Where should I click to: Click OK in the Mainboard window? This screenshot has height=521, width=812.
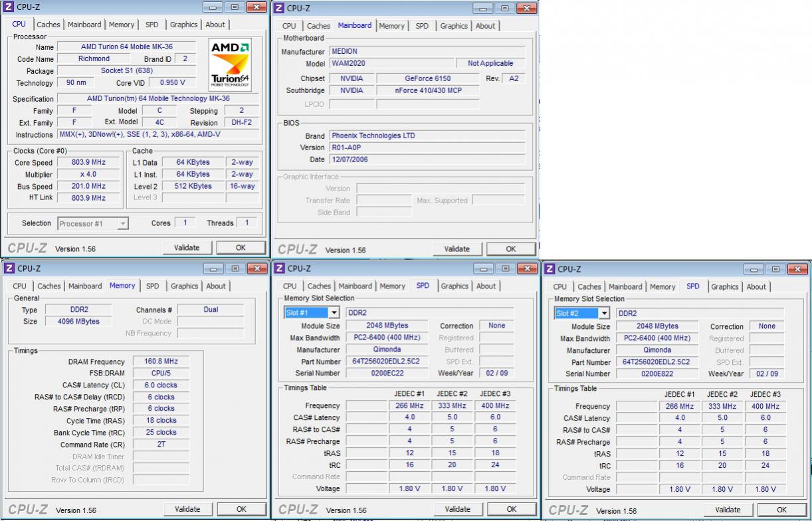pyautogui.click(x=511, y=249)
